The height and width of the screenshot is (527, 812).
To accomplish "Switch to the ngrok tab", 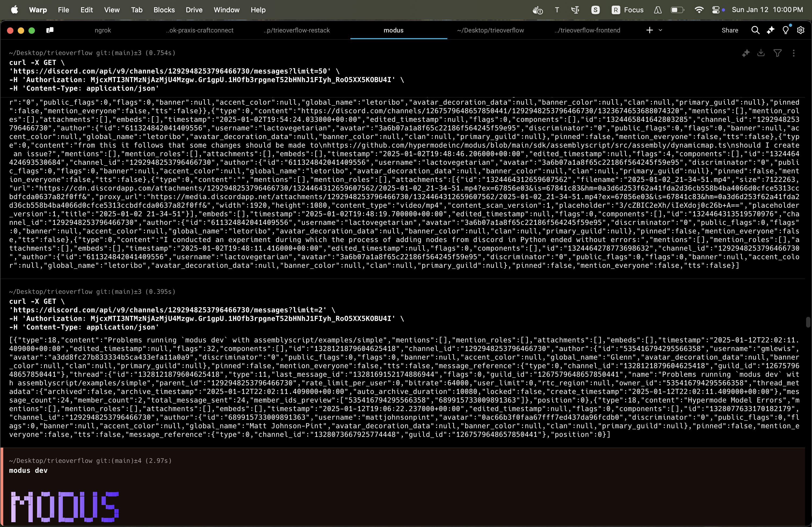I will point(103,30).
